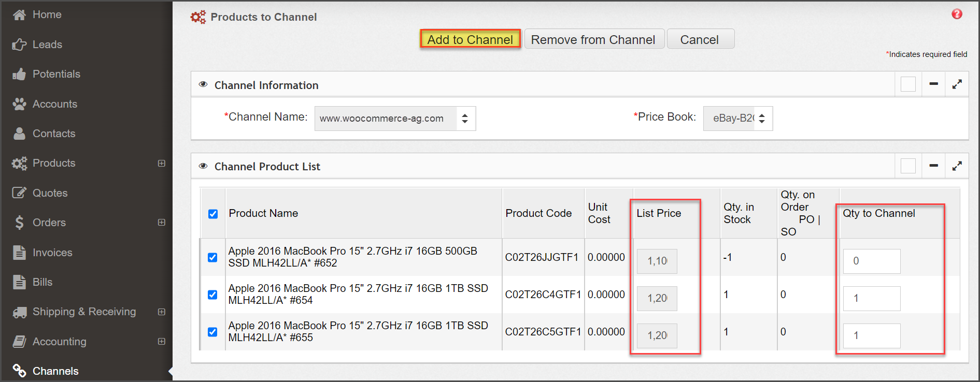
Task: Toggle the select-all products checkbox
Action: 213,214
